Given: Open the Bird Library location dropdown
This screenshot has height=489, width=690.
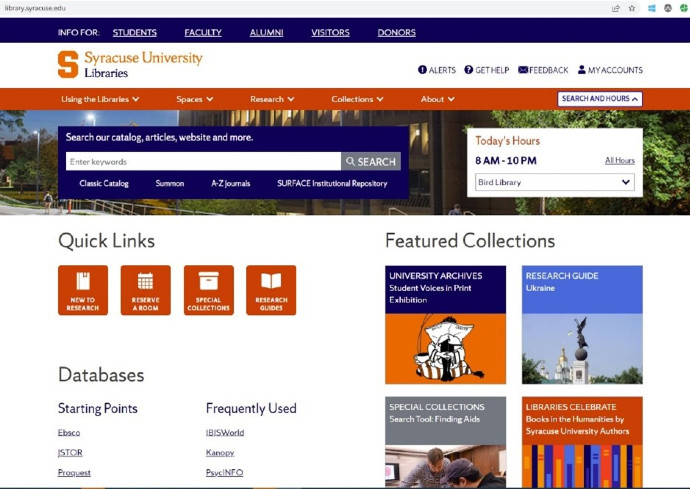Looking at the screenshot, I should pos(554,182).
